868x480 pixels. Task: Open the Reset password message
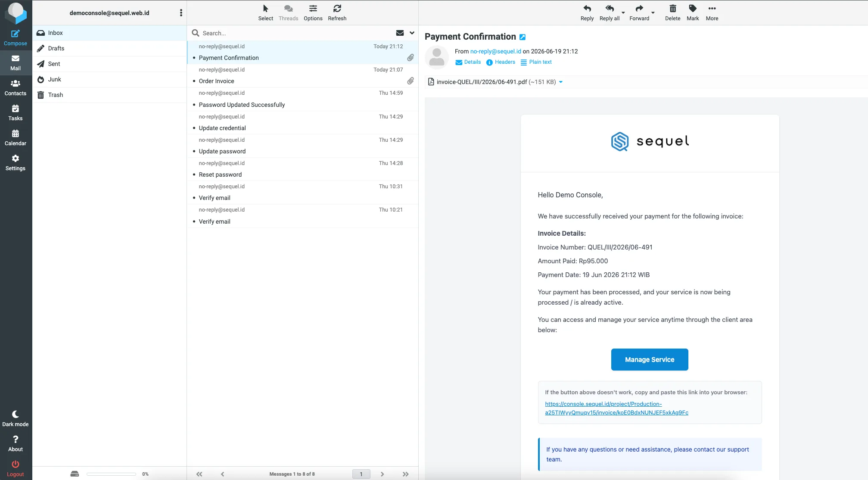302,169
